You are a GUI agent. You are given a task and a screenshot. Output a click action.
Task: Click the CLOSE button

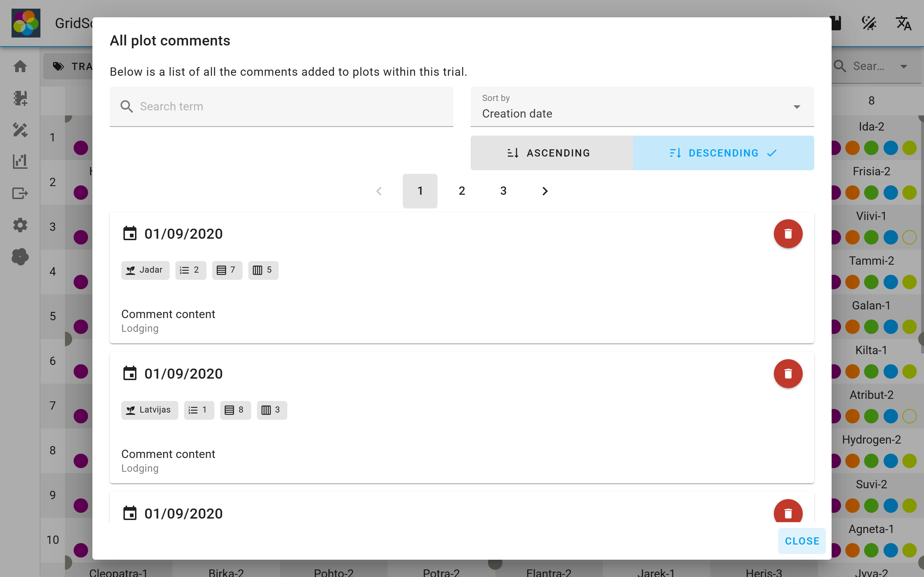(802, 541)
